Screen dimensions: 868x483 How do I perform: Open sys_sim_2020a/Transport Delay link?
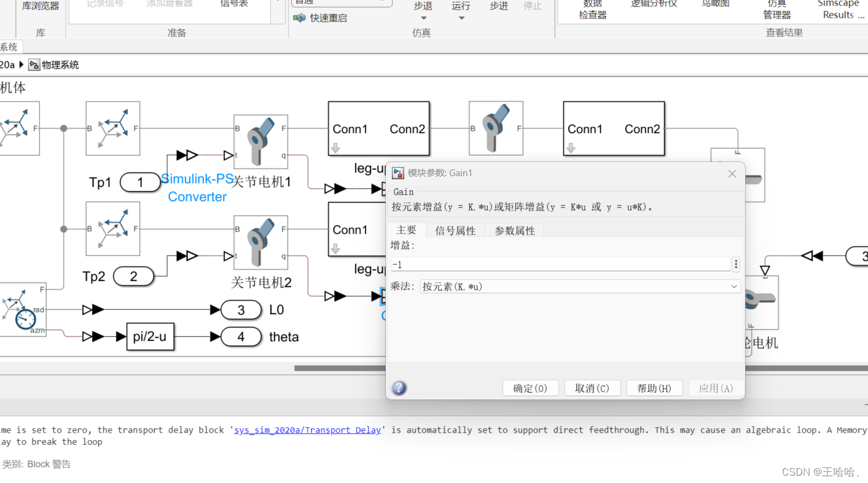coord(308,430)
